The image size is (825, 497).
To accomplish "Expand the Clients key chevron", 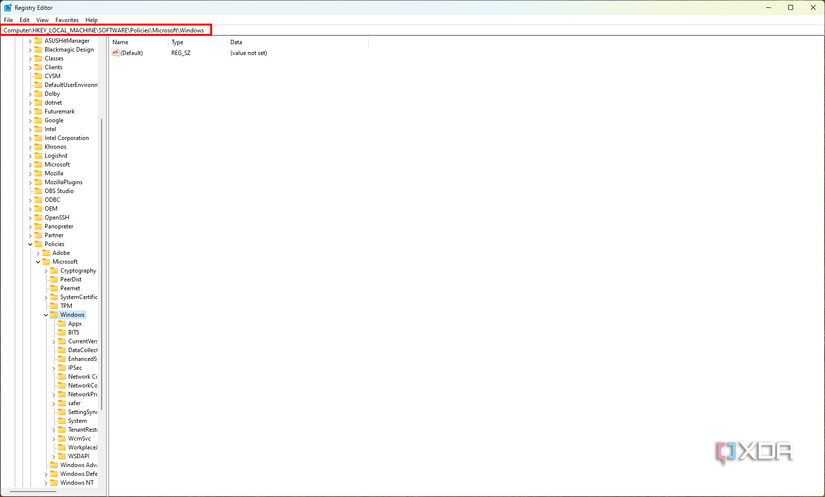I will point(30,67).
